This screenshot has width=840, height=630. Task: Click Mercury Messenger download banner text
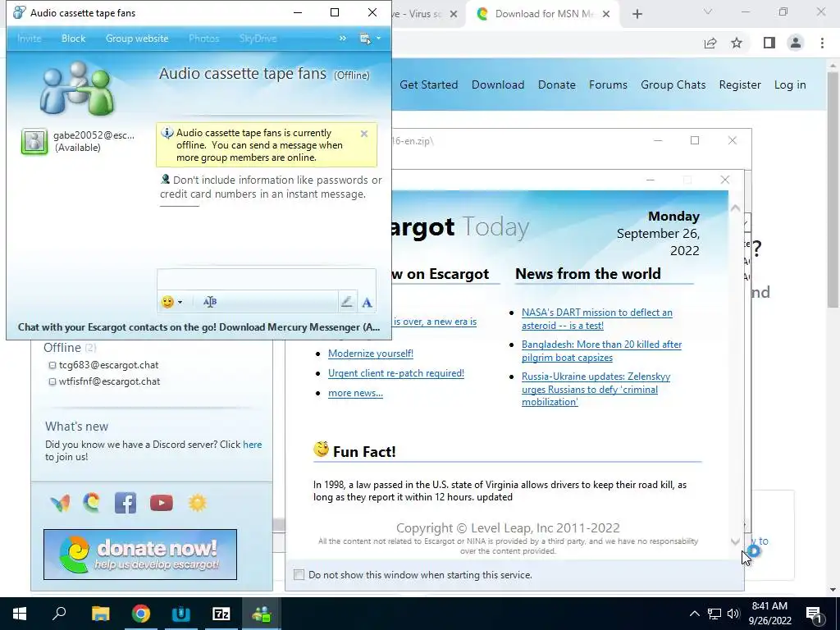click(x=199, y=327)
